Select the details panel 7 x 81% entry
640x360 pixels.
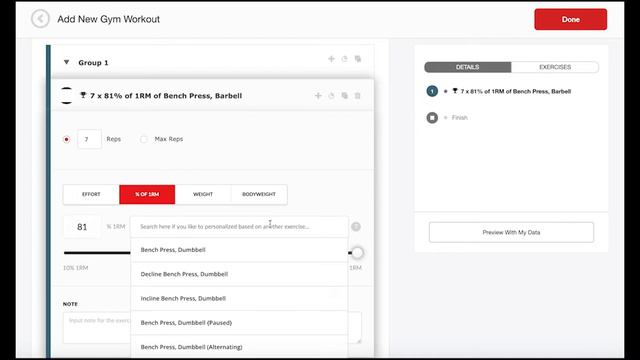(x=516, y=91)
